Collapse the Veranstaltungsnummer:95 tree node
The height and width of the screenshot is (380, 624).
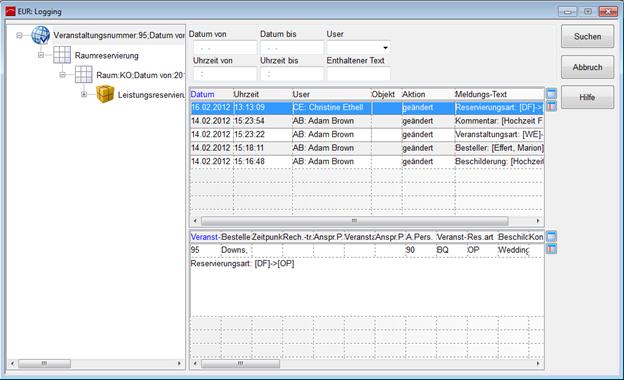pyautogui.click(x=19, y=35)
